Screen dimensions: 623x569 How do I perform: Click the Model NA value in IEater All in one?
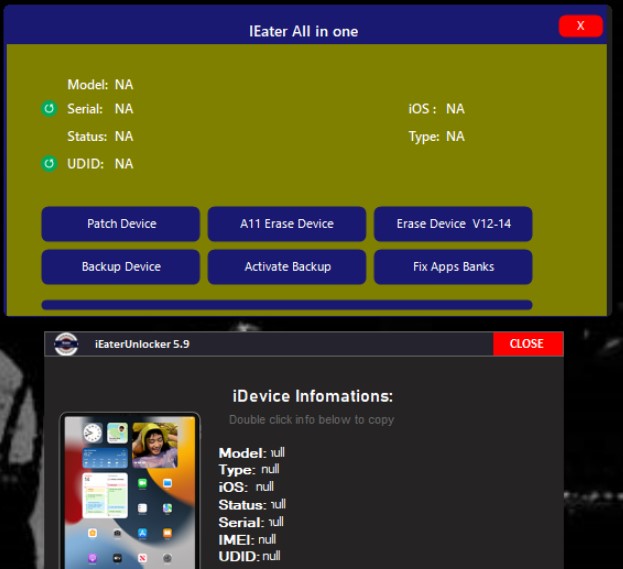[124, 85]
